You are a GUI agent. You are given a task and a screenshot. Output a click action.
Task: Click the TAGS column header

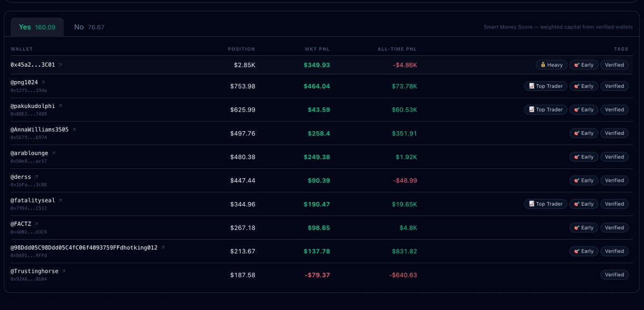pyautogui.click(x=621, y=49)
